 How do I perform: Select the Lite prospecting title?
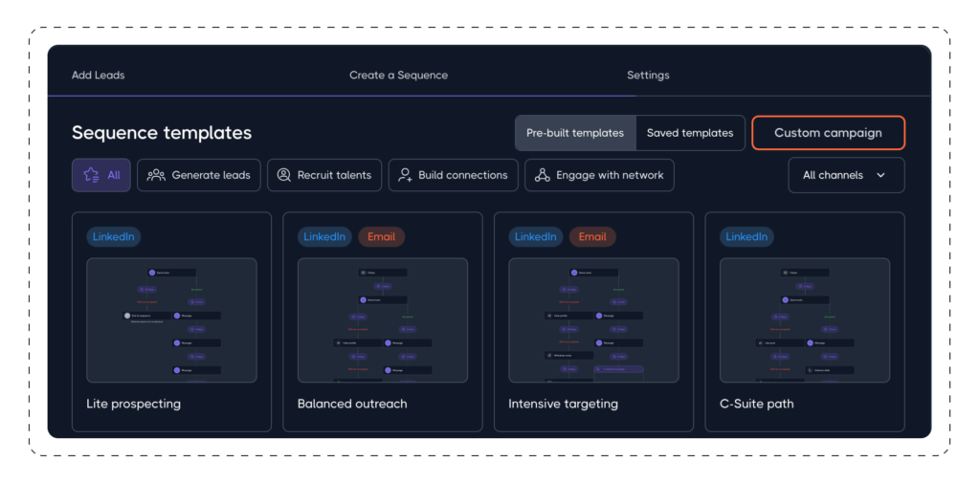pyautogui.click(x=133, y=404)
